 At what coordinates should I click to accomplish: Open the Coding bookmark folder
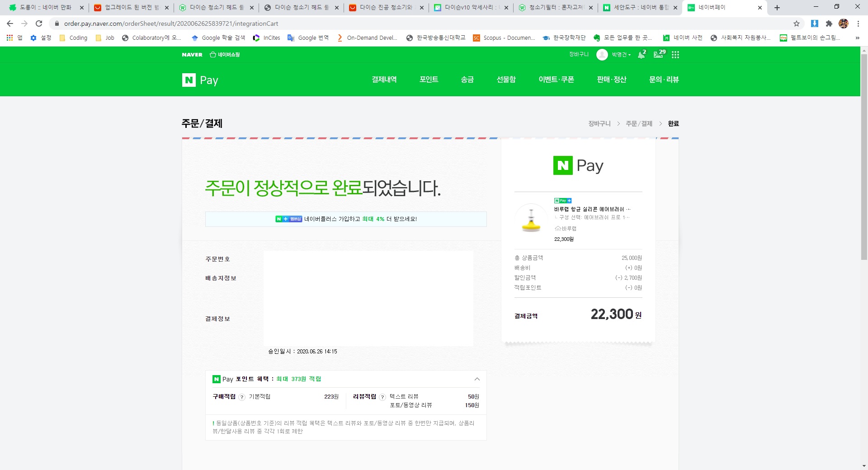pyautogui.click(x=73, y=38)
